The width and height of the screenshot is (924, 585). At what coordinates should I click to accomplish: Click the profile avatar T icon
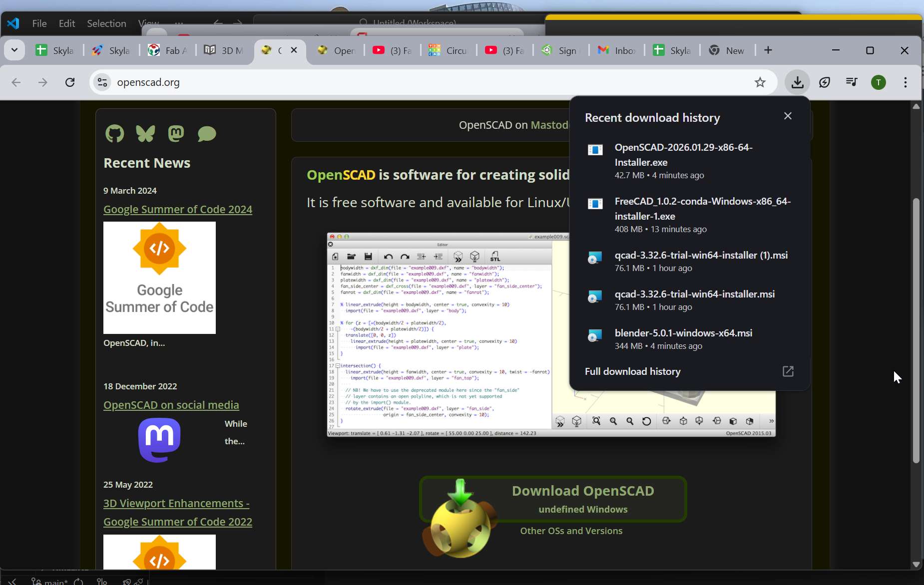click(x=879, y=82)
